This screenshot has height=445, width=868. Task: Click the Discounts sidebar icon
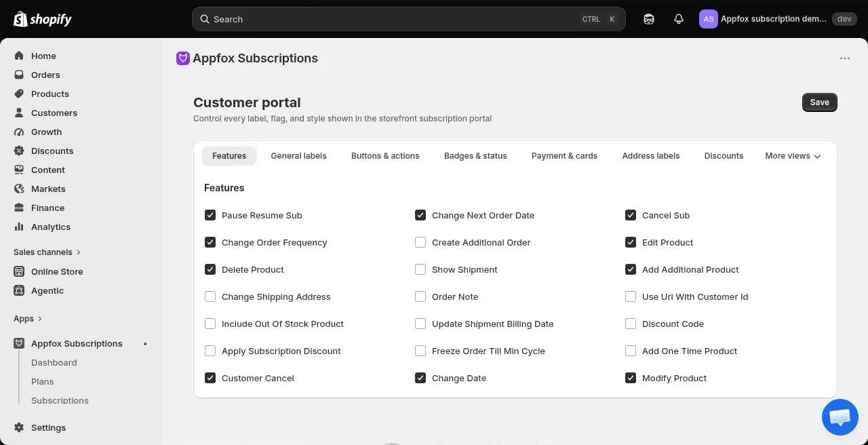[x=19, y=151]
